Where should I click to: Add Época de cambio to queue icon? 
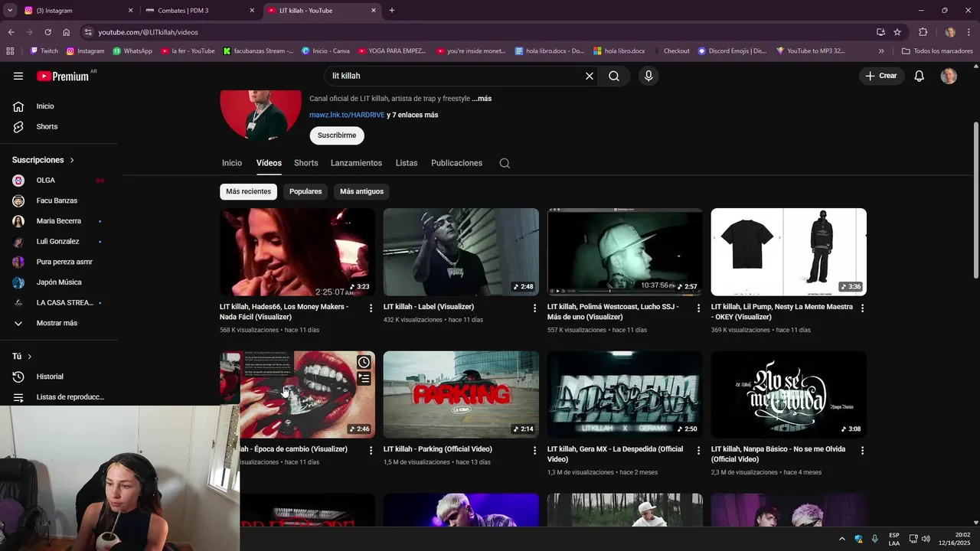tap(364, 378)
